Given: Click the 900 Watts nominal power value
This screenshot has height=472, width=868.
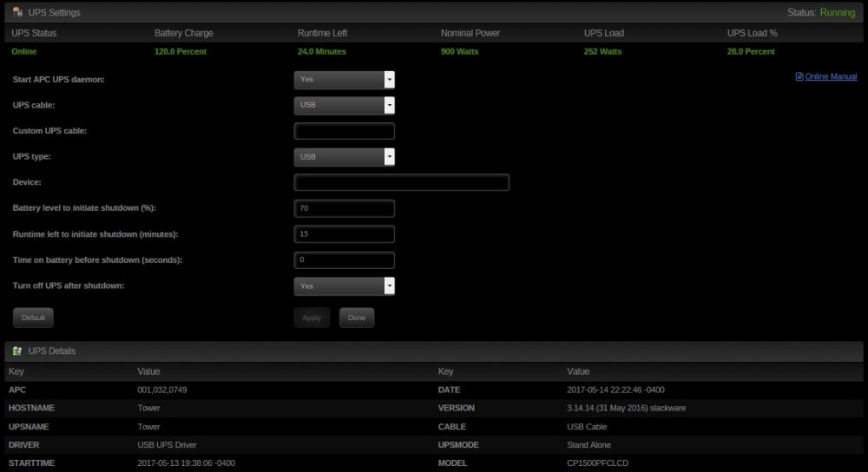Looking at the screenshot, I should click(459, 51).
